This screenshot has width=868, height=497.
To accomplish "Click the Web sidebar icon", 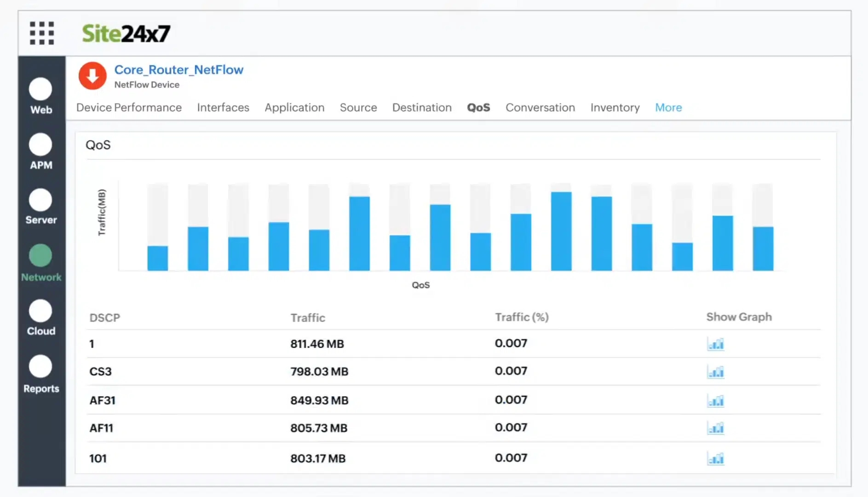I will tap(40, 89).
